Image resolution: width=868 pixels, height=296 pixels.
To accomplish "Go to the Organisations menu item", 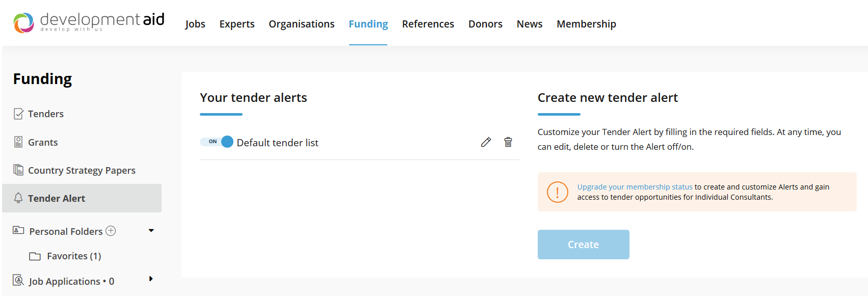I will pyautogui.click(x=301, y=24).
